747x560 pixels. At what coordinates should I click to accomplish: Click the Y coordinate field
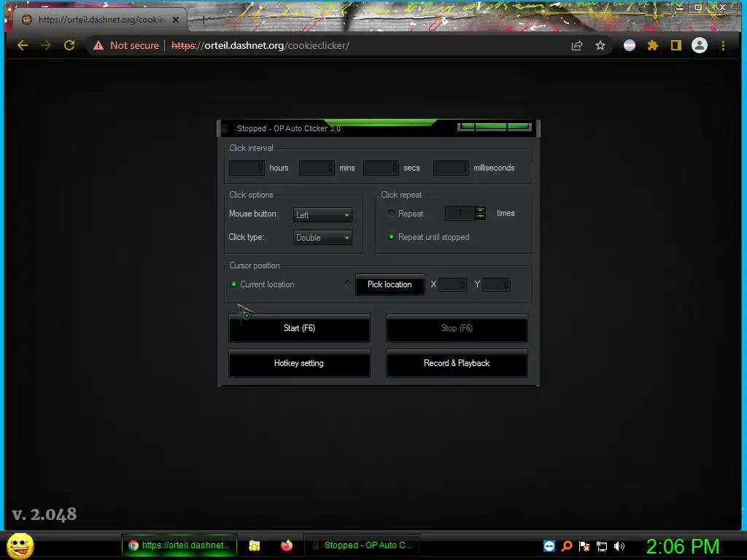[496, 285]
